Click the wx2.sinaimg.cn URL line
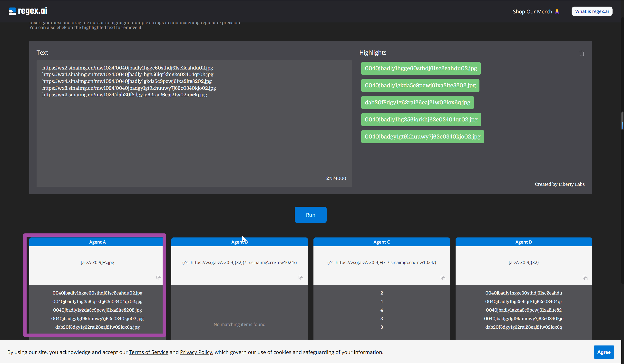The width and height of the screenshot is (624, 364). coord(127,68)
